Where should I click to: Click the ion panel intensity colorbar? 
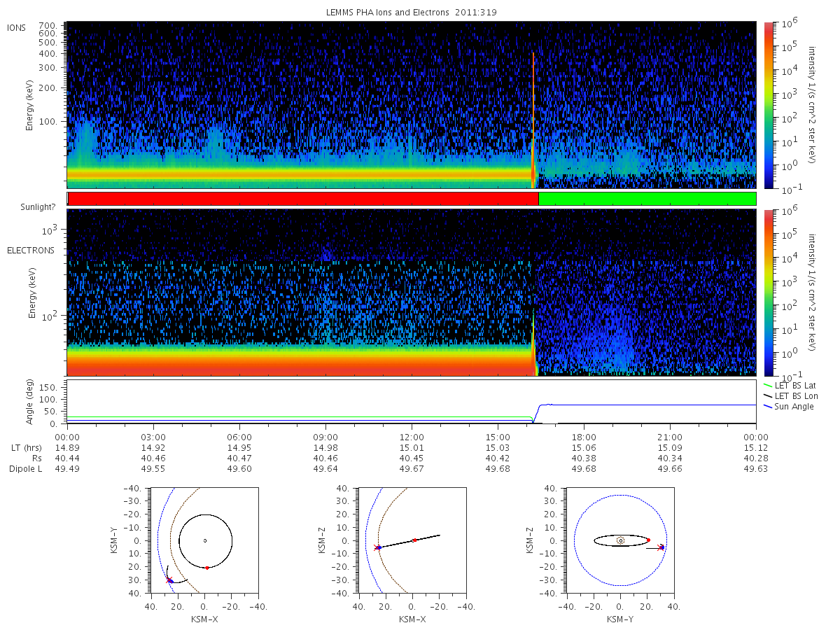click(768, 105)
